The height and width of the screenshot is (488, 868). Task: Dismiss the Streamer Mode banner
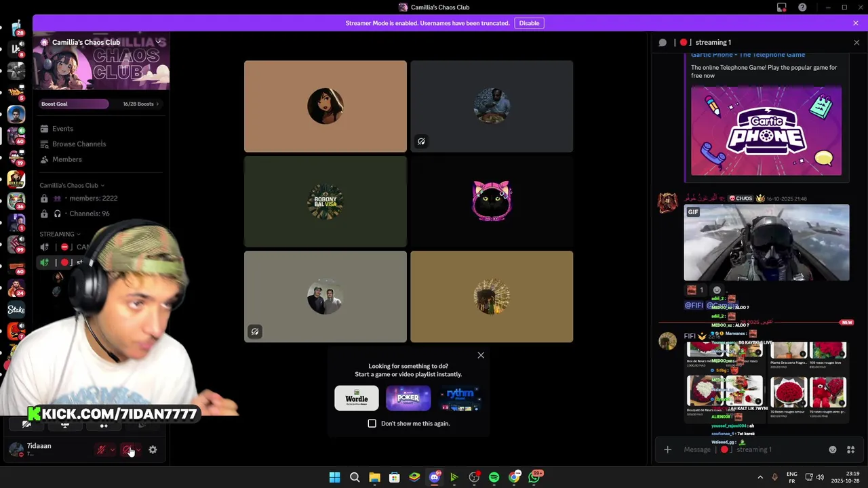[856, 23]
